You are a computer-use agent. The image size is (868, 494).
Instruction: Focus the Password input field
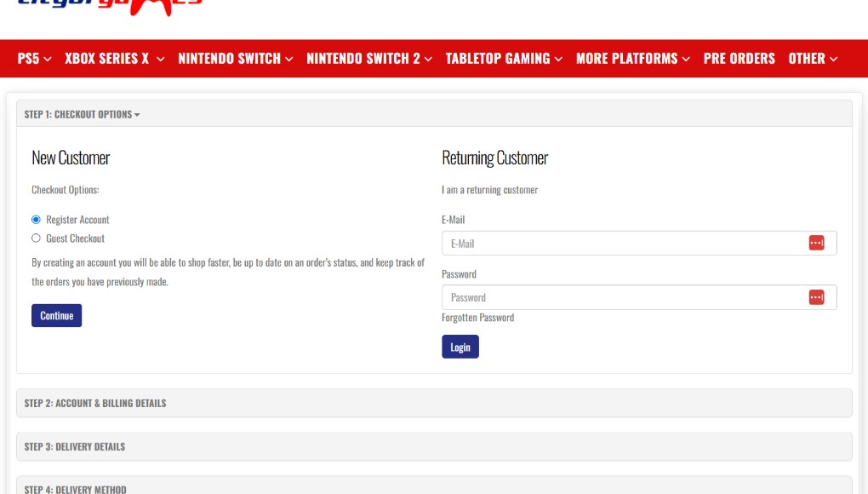coord(639,297)
